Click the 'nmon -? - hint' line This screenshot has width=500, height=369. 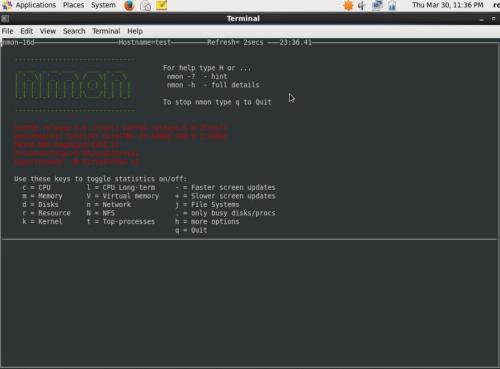197,76
